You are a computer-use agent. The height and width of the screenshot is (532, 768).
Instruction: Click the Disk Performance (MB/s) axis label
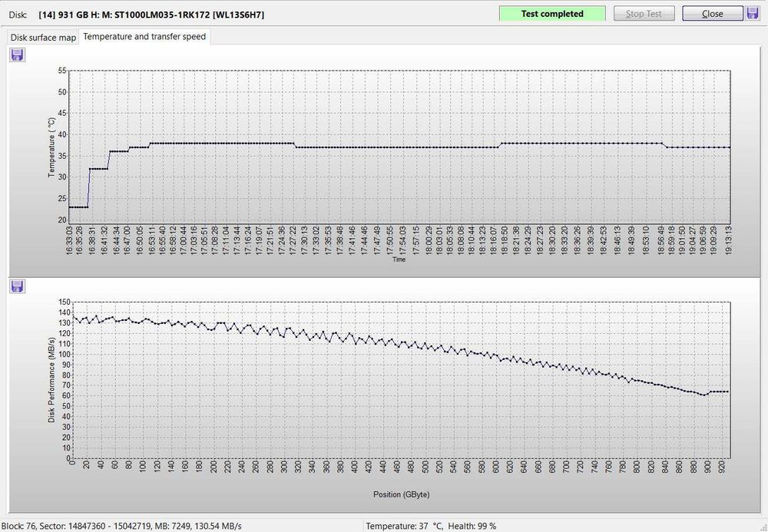tap(51, 380)
